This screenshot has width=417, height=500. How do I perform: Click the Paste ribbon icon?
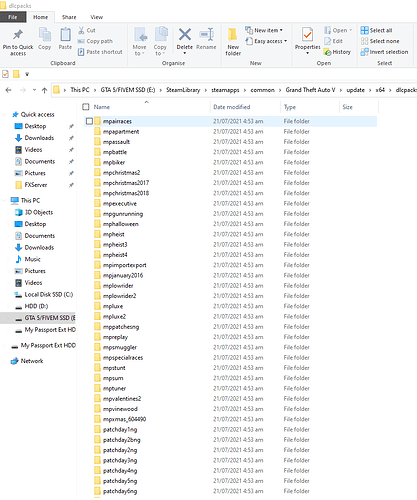click(x=65, y=39)
